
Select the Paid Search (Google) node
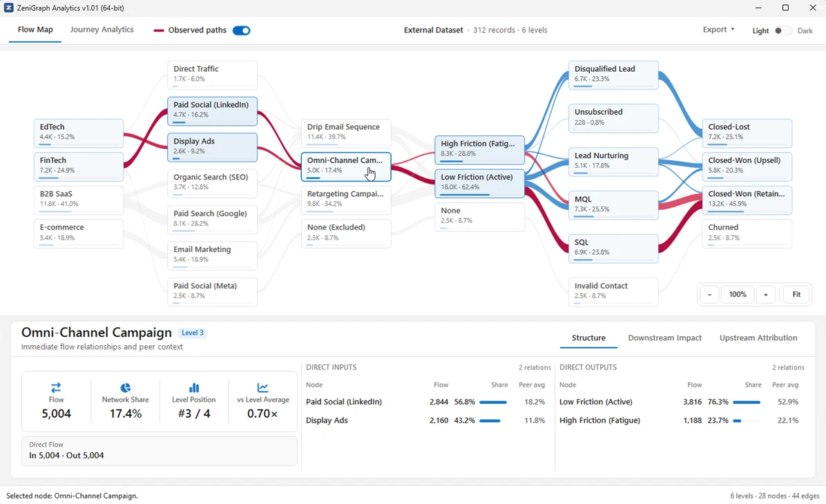212,219
